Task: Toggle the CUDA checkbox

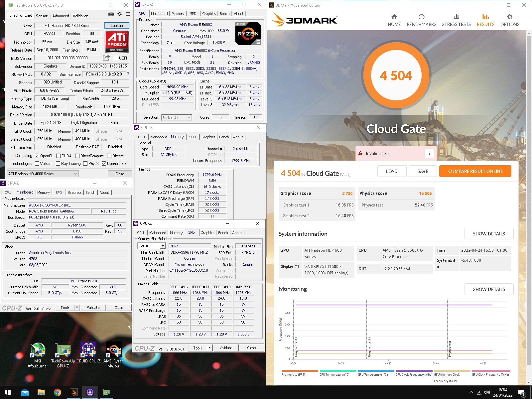Action: tap(58, 156)
